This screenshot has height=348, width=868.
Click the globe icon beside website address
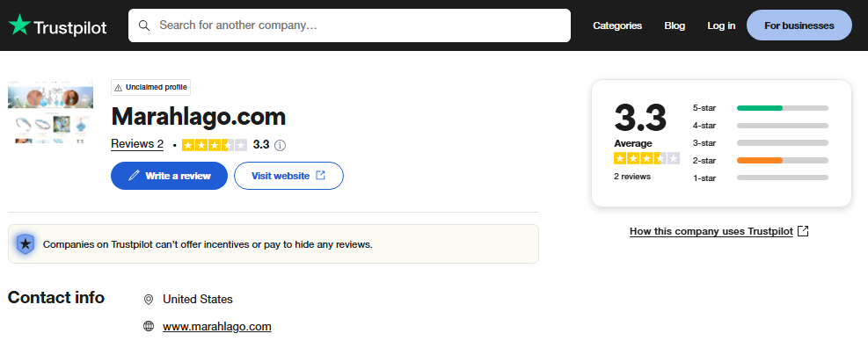pyautogui.click(x=149, y=326)
